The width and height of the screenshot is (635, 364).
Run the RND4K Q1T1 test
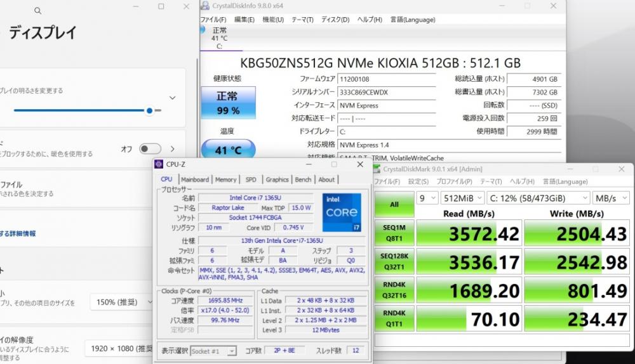[x=394, y=318]
